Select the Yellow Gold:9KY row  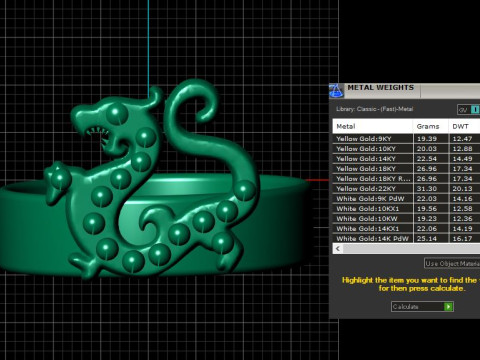coord(406,139)
